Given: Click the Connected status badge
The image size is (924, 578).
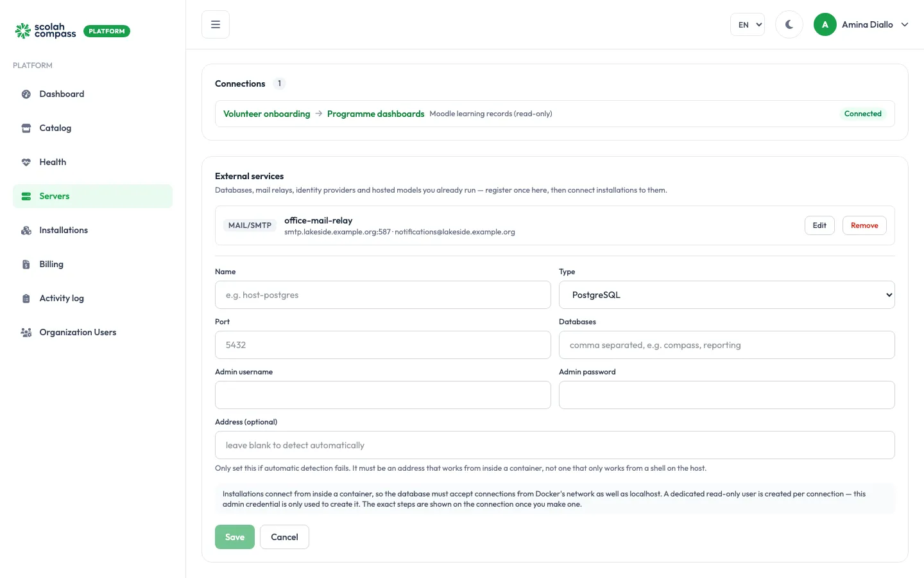Looking at the screenshot, I should point(863,114).
